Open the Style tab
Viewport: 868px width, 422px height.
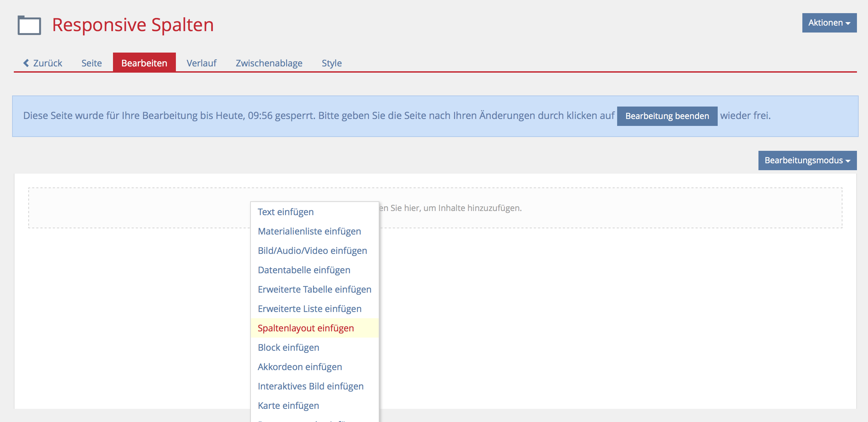point(331,63)
